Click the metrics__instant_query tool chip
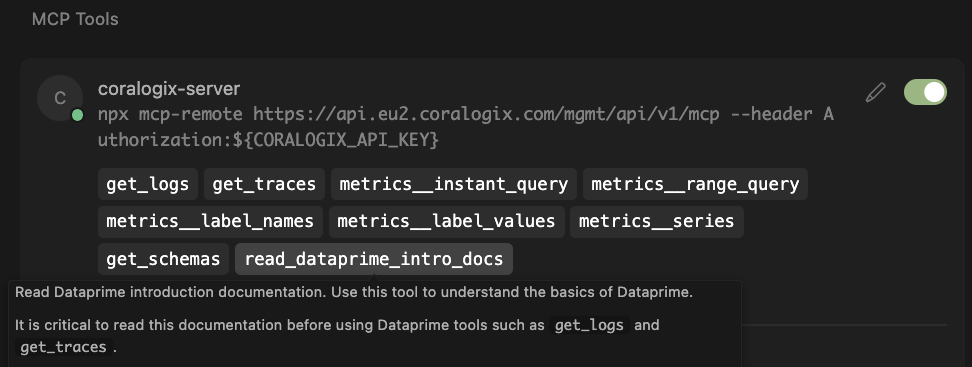Screen dimensions: 972x367 [x=454, y=184]
